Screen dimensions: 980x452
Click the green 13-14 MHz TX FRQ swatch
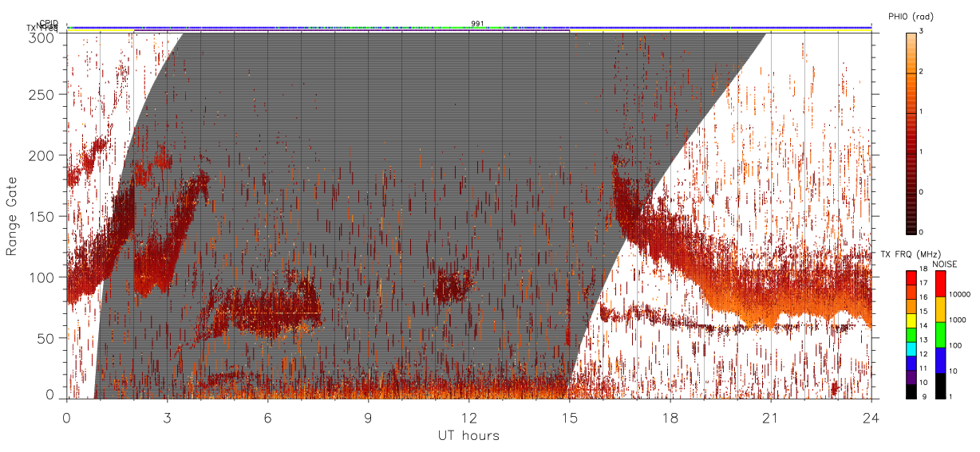point(911,335)
